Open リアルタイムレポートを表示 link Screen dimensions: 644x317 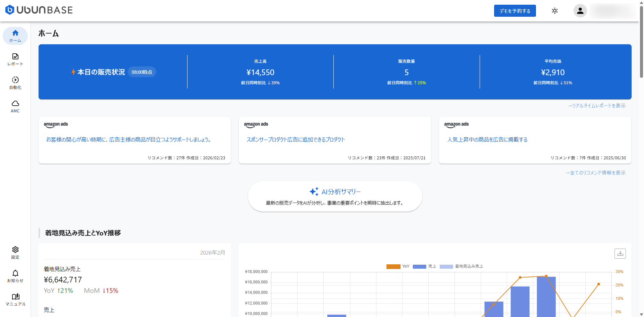pyautogui.click(x=597, y=106)
